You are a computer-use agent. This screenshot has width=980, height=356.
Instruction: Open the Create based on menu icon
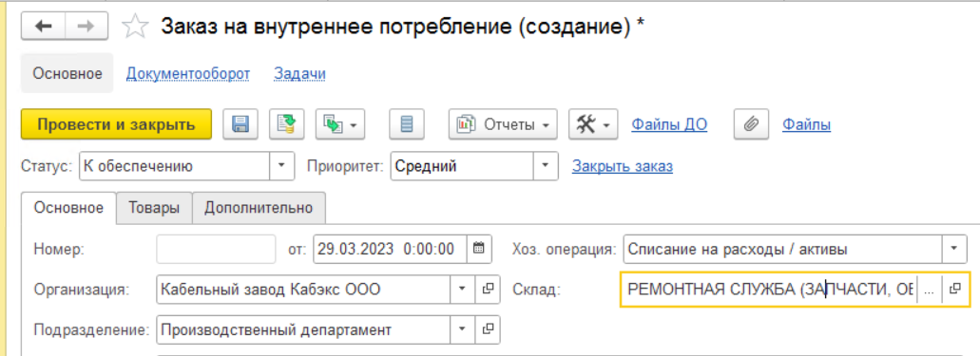[340, 124]
